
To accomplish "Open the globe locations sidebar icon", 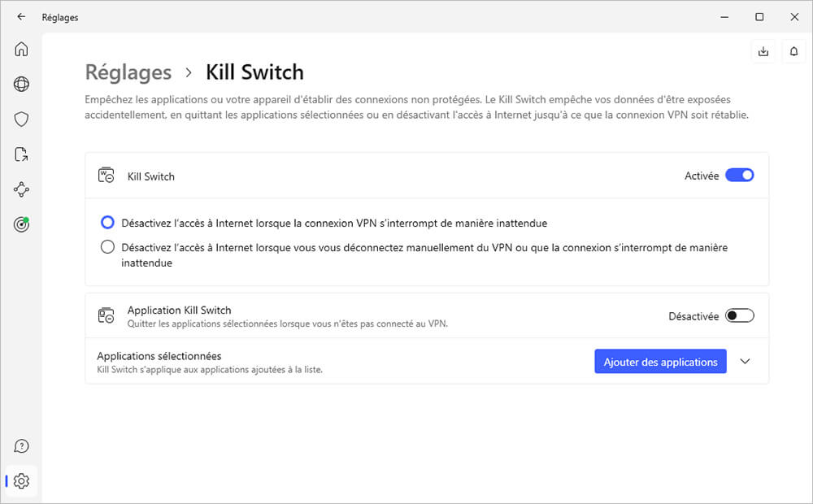I will point(21,84).
